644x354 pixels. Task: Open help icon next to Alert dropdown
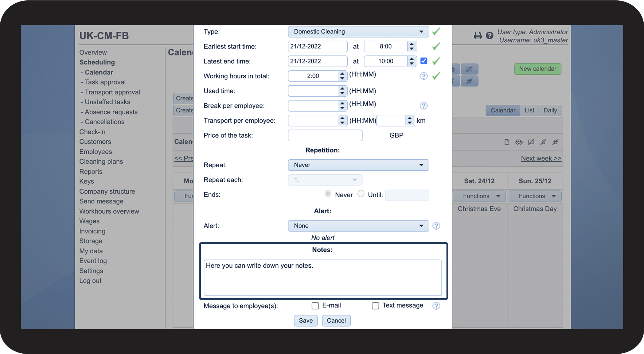436,226
